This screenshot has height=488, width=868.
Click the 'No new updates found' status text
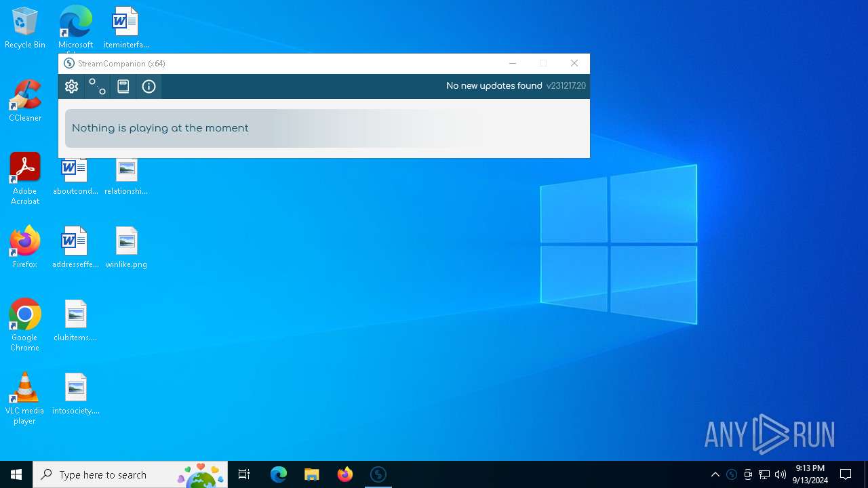494,85
